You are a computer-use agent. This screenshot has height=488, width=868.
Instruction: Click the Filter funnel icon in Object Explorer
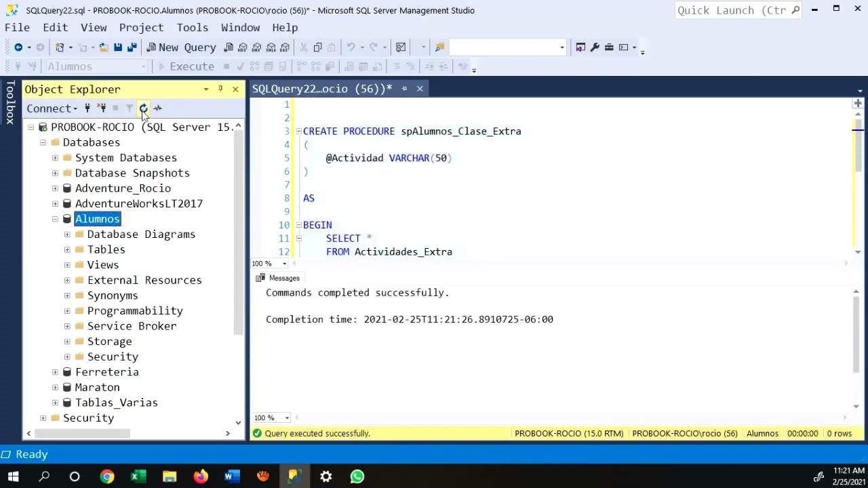point(130,108)
